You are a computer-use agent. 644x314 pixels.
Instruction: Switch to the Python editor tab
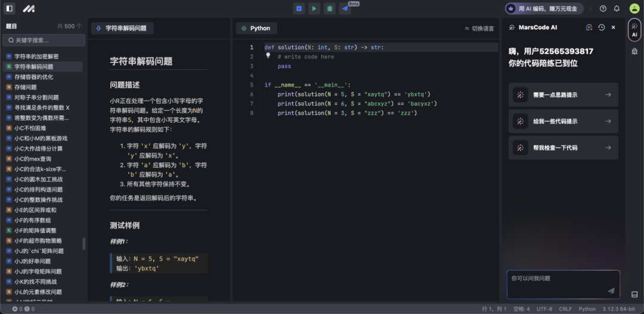click(x=256, y=29)
